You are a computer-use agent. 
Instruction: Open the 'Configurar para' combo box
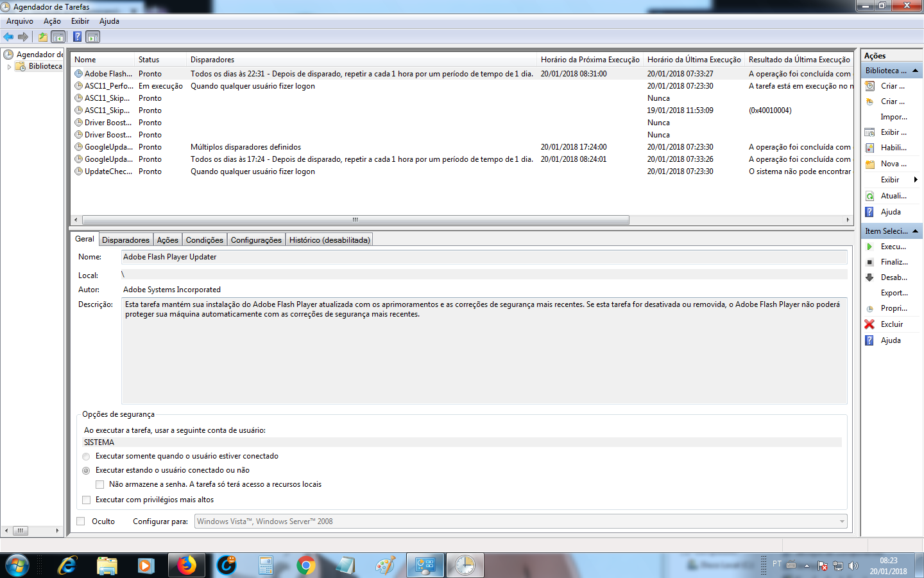[x=520, y=521]
